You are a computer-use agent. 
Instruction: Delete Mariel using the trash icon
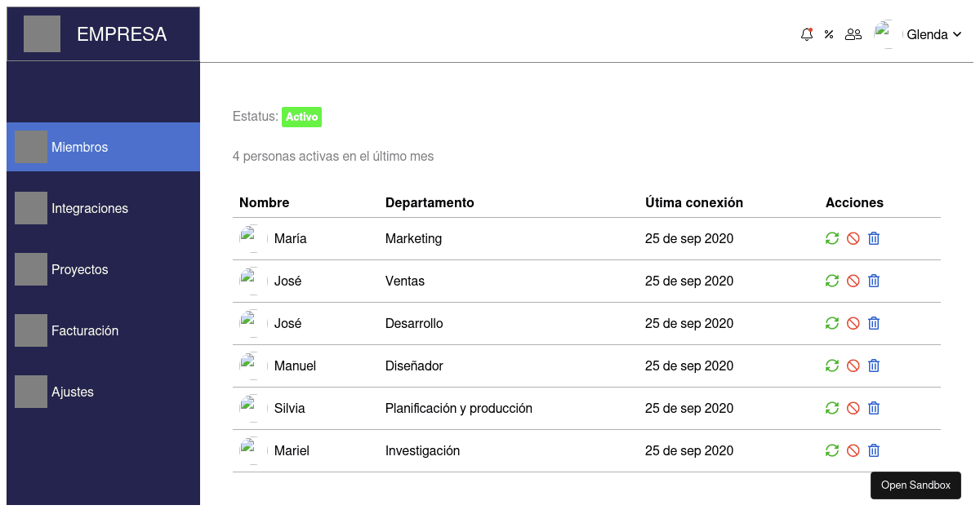coord(874,450)
